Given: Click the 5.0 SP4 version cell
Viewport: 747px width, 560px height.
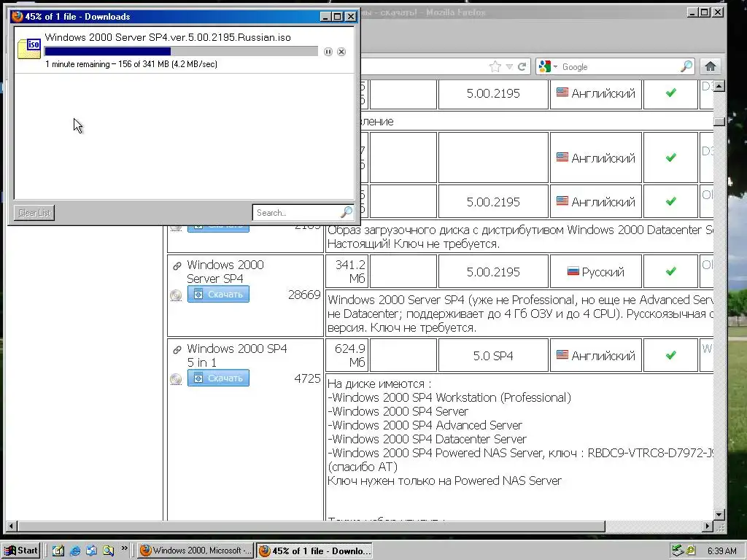Looking at the screenshot, I should point(493,356).
